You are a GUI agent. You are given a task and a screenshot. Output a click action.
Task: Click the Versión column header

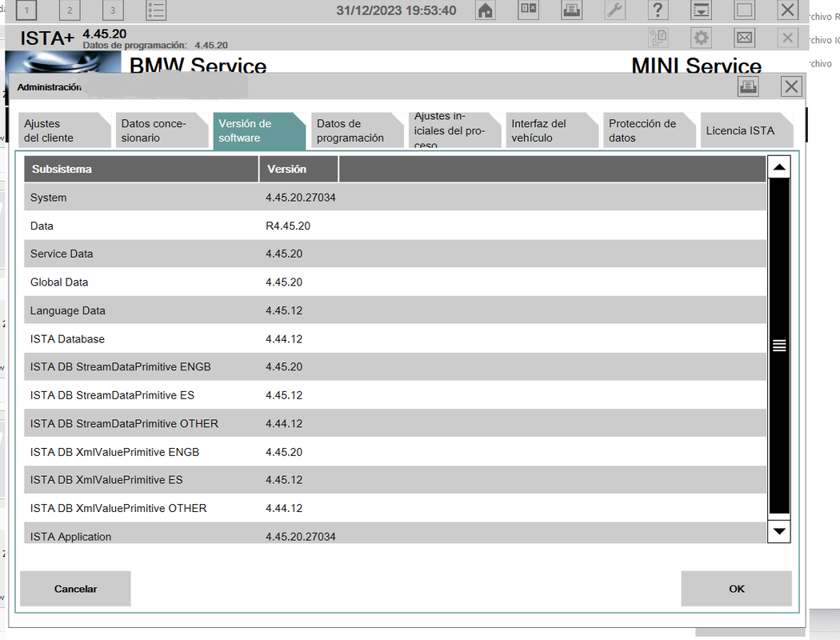(298, 170)
